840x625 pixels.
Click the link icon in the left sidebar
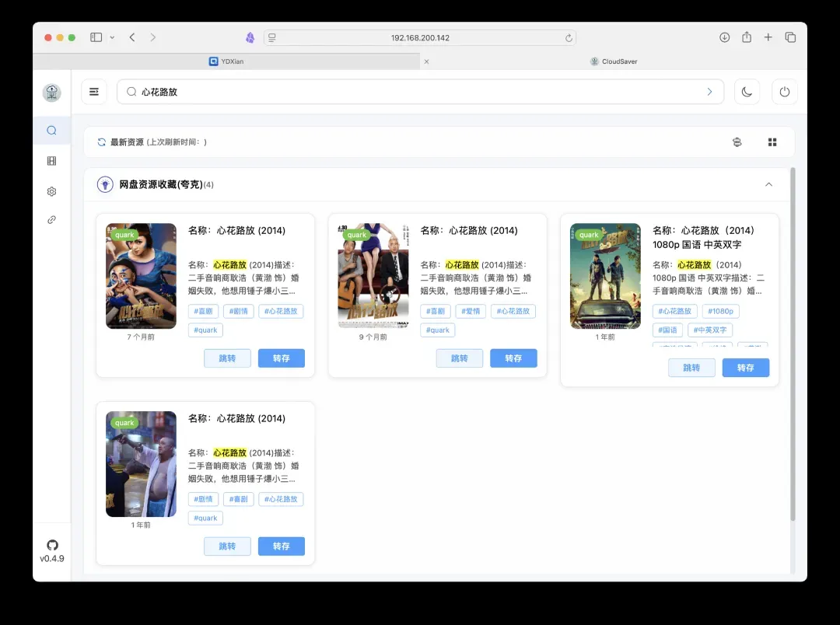(51, 220)
